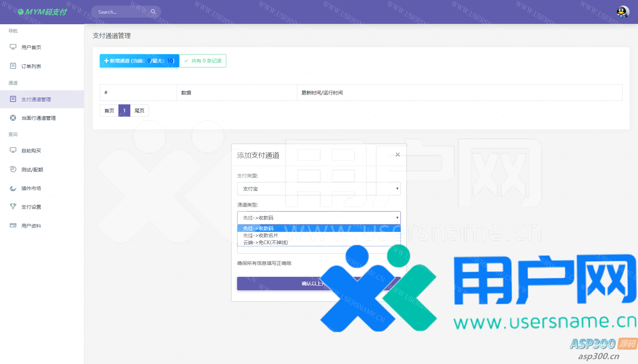
Task: Click the 订单列表 list icon
Action: click(x=13, y=66)
